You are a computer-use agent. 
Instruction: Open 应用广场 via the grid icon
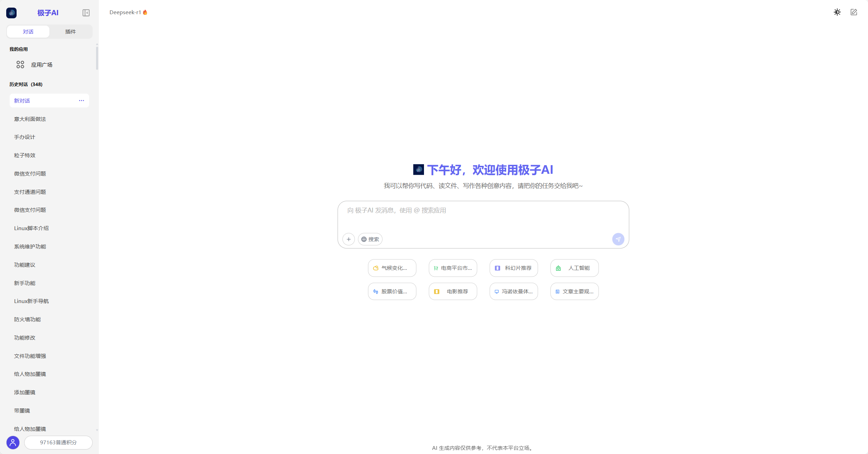coord(20,64)
